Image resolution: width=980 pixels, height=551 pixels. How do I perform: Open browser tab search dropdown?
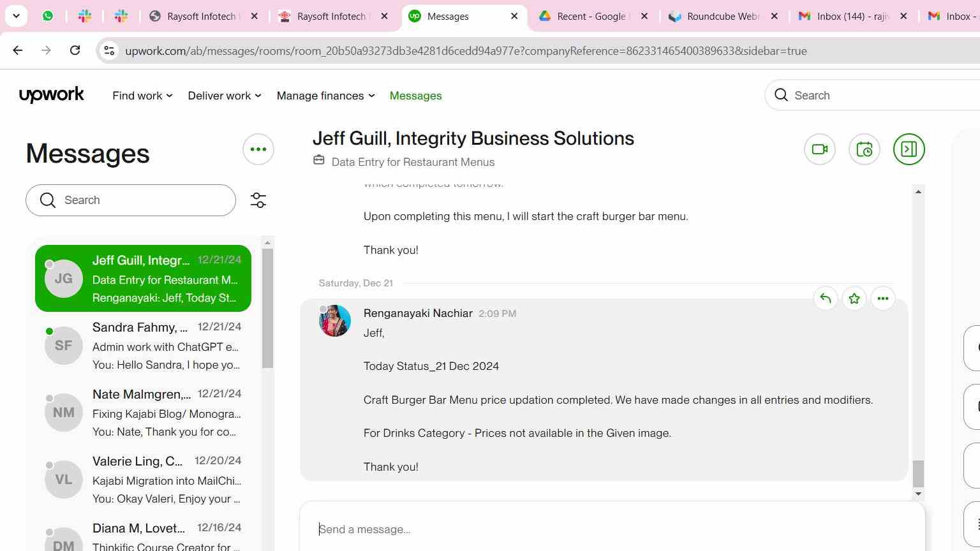pos(16,16)
